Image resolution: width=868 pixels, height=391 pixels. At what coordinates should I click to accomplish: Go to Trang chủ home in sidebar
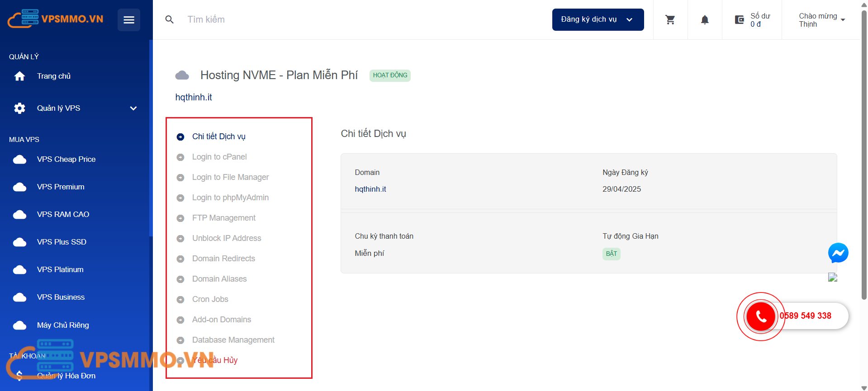(x=53, y=76)
